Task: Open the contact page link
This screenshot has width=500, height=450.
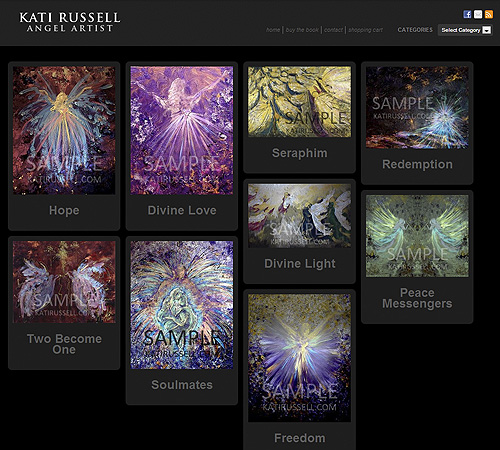Action: pyautogui.click(x=333, y=30)
